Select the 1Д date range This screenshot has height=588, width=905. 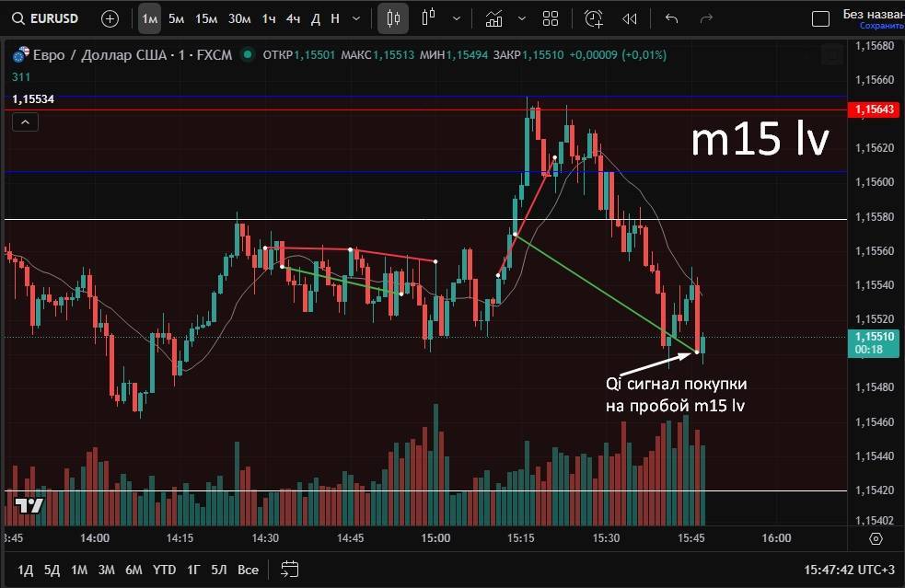[x=26, y=570]
